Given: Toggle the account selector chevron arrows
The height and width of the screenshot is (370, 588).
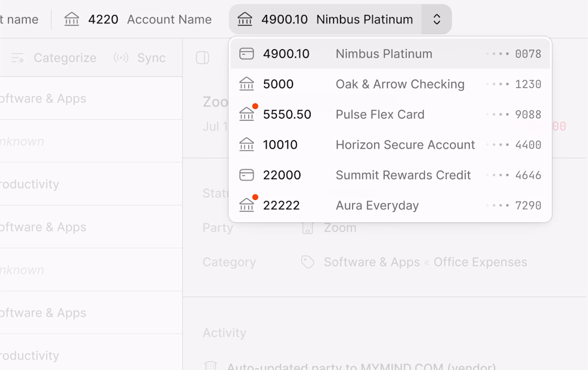Looking at the screenshot, I should (437, 20).
